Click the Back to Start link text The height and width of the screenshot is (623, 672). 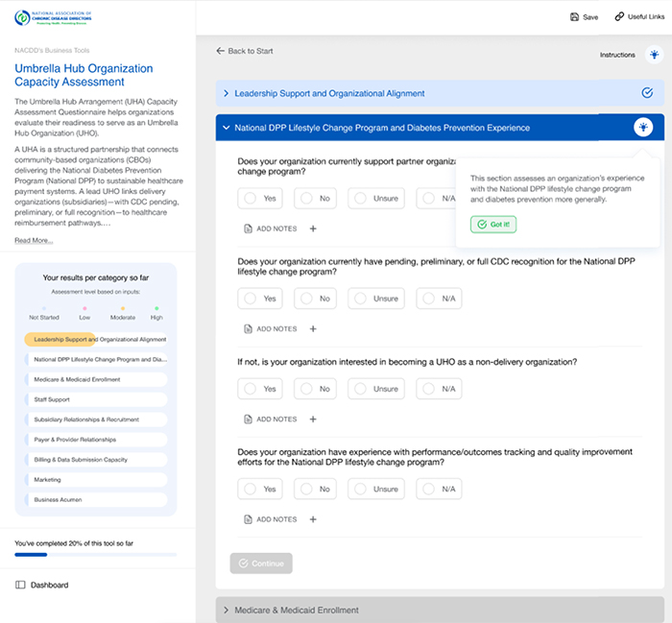[x=251, y=51]
